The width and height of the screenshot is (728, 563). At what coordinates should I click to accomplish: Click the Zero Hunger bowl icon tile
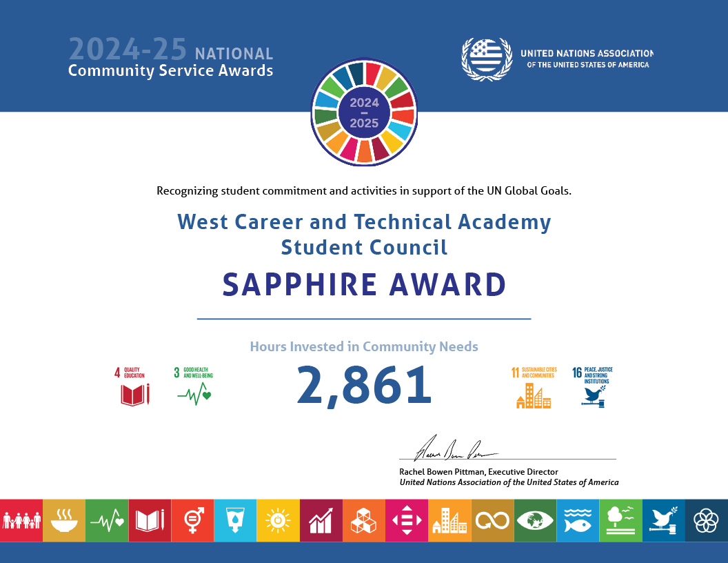[x=64, y=520]
